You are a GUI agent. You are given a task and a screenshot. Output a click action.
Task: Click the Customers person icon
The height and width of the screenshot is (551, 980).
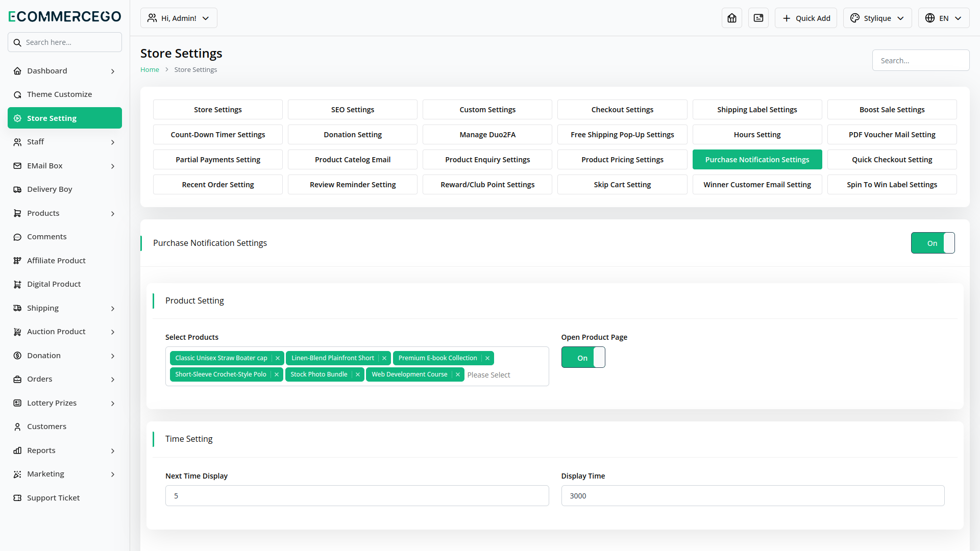17,427
